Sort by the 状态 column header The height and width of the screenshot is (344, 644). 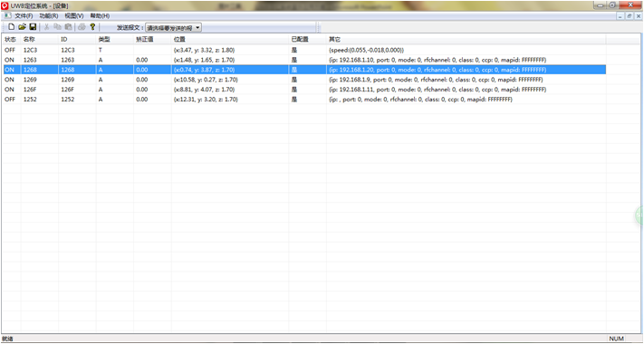[x=11, y=40]
